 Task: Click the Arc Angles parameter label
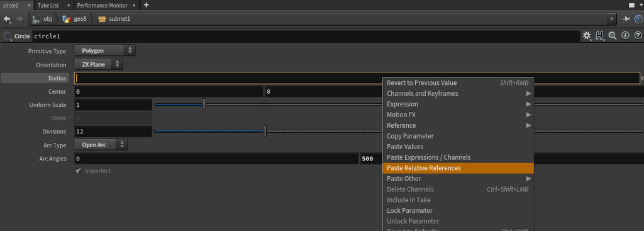(53, 159)
